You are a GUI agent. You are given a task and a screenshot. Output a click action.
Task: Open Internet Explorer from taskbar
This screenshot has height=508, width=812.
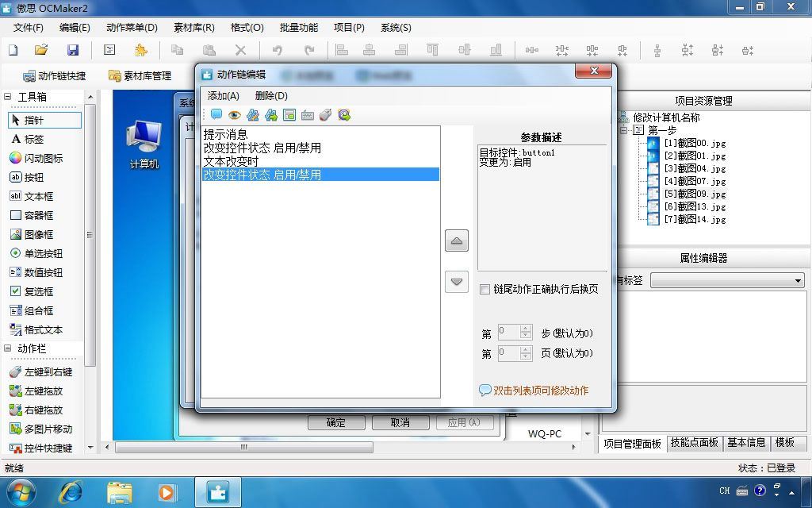coord(71,492)
